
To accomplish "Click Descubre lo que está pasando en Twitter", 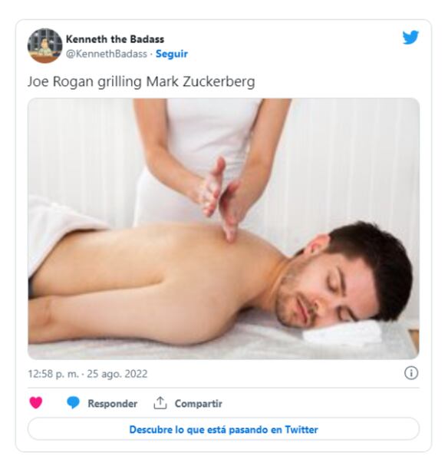I will pyautogui.click(x=223, y=430).
